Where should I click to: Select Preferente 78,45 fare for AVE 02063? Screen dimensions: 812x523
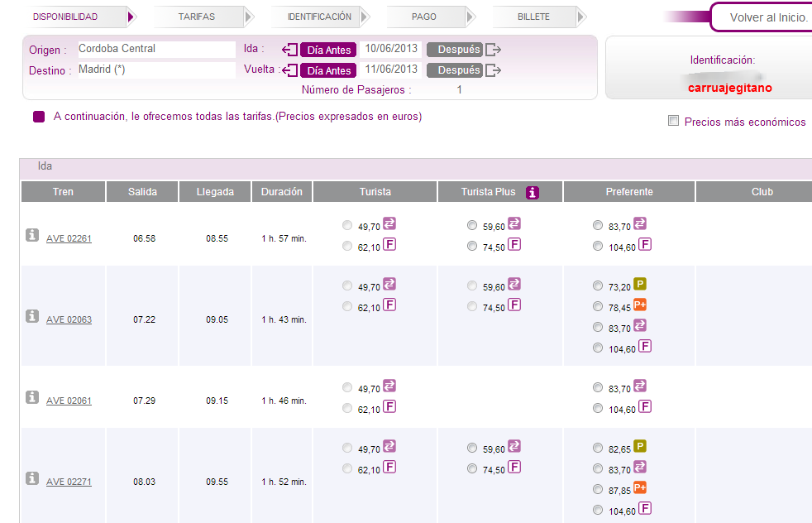tap(598, 306)
